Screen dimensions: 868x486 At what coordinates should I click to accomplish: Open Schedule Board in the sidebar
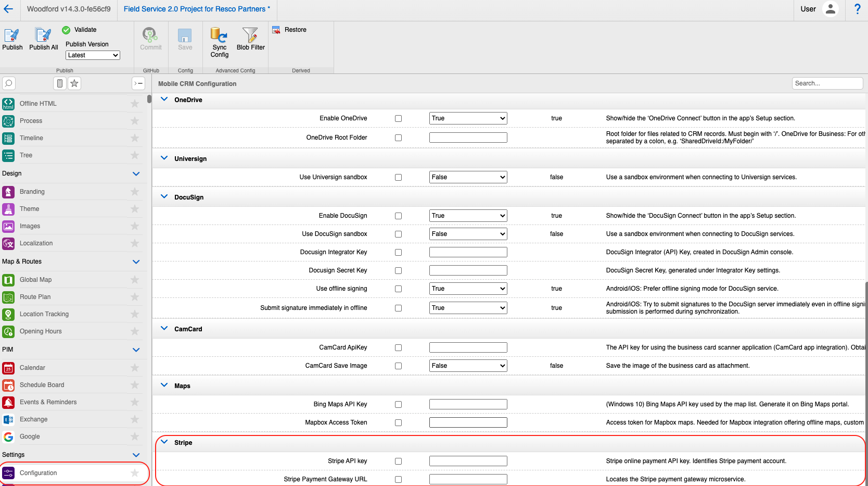coord(42,385)
